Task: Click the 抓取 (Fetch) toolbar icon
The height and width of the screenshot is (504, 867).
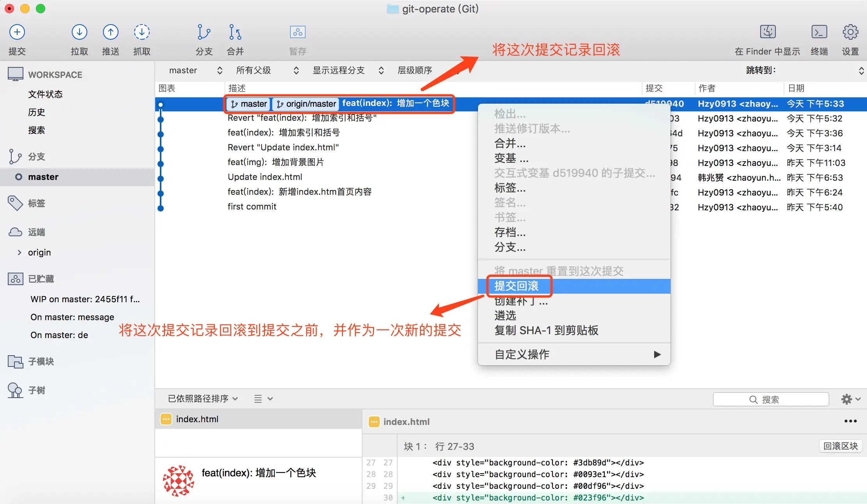Action: coord(142,32)
